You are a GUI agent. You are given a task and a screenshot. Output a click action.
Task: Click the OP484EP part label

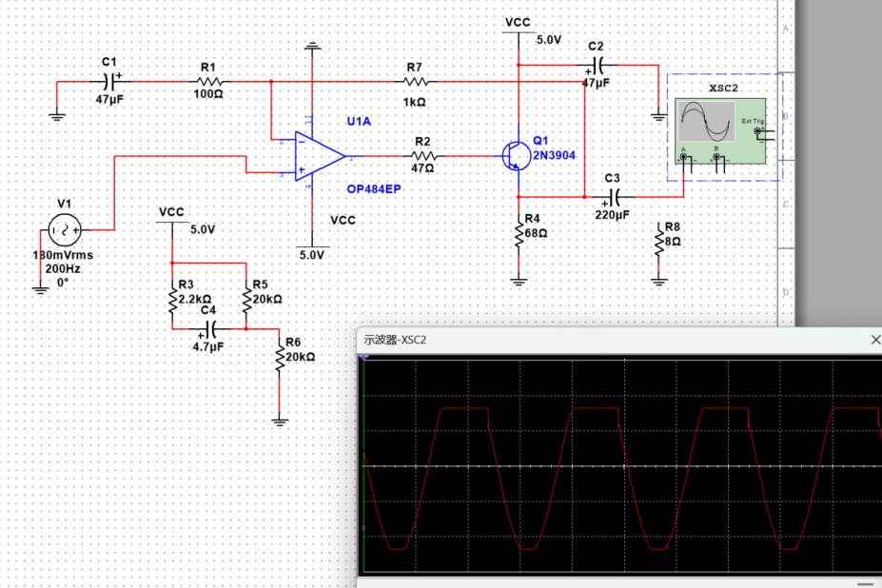pyautogui.click(x=374, y=189)
